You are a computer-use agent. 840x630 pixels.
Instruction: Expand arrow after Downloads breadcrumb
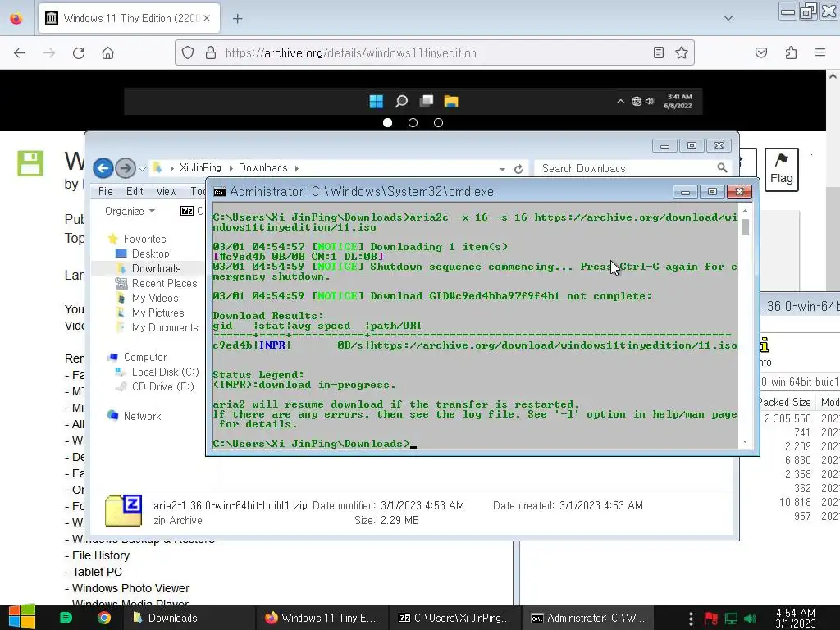coord(296,168)
